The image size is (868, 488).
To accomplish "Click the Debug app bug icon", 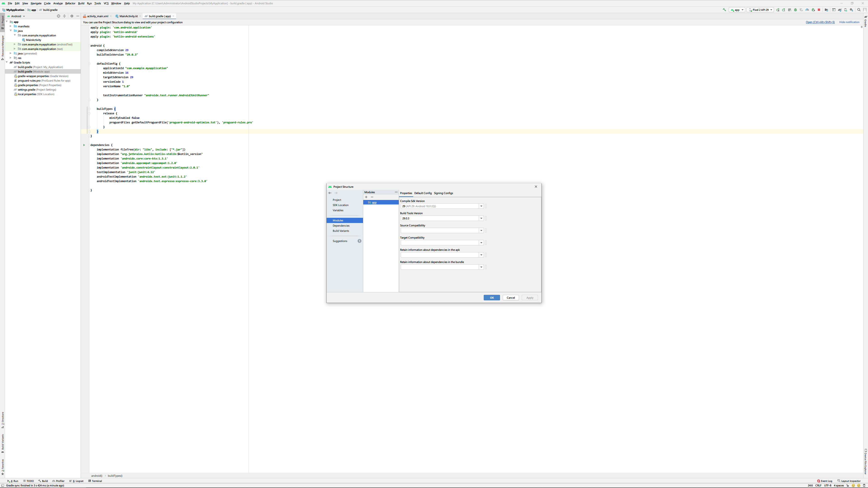I will [796, 10].
